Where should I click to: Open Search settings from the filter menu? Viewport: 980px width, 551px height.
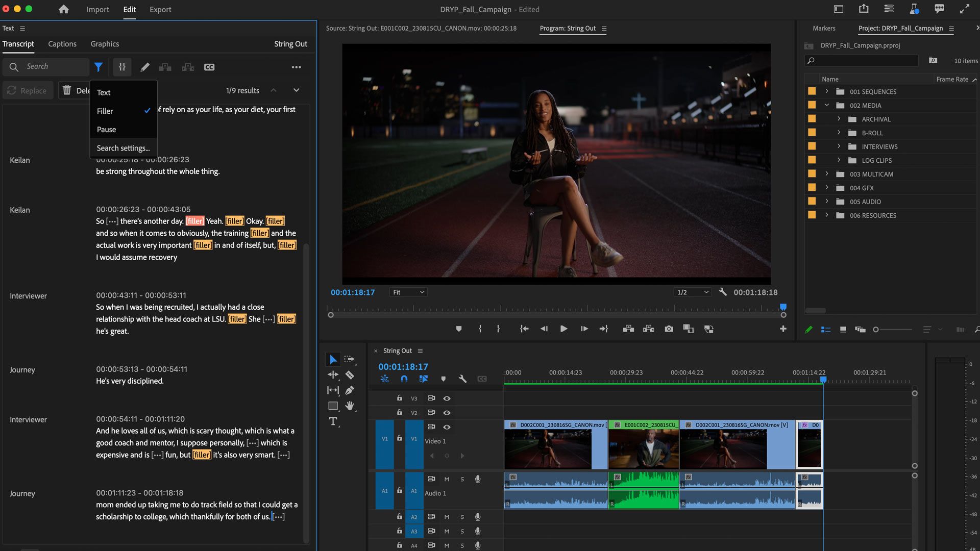123,148
